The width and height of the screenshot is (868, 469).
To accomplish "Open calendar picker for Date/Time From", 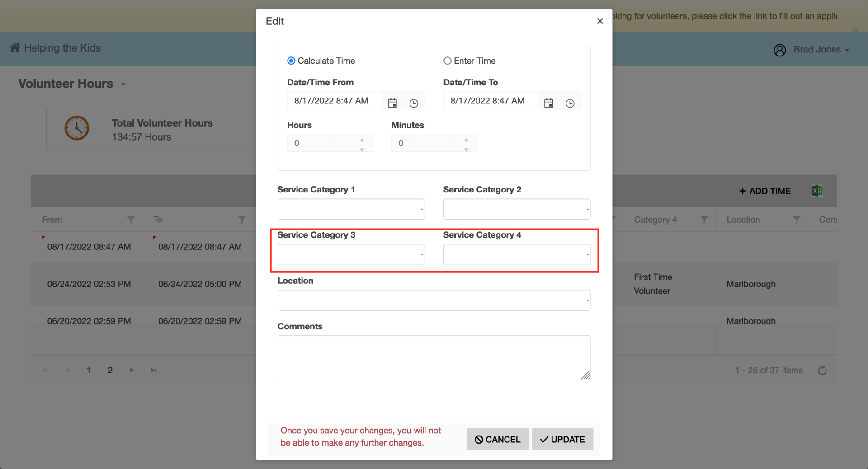I will [392, 103].
